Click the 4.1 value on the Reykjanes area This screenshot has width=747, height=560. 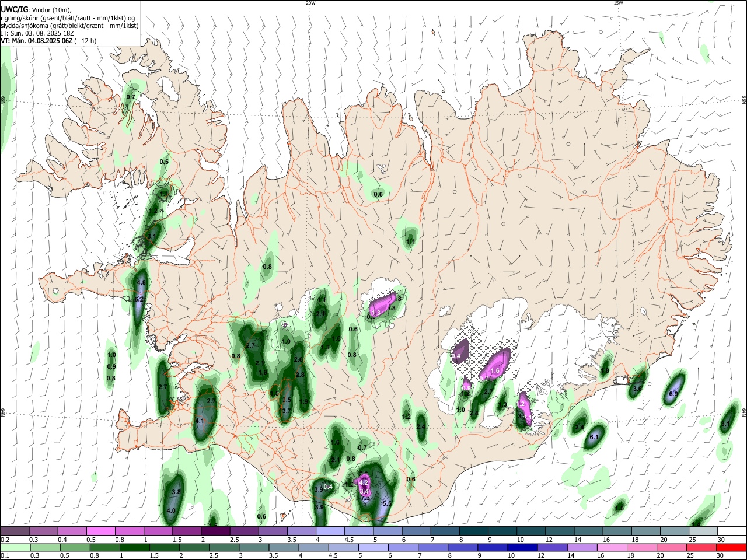coord(200,421)
